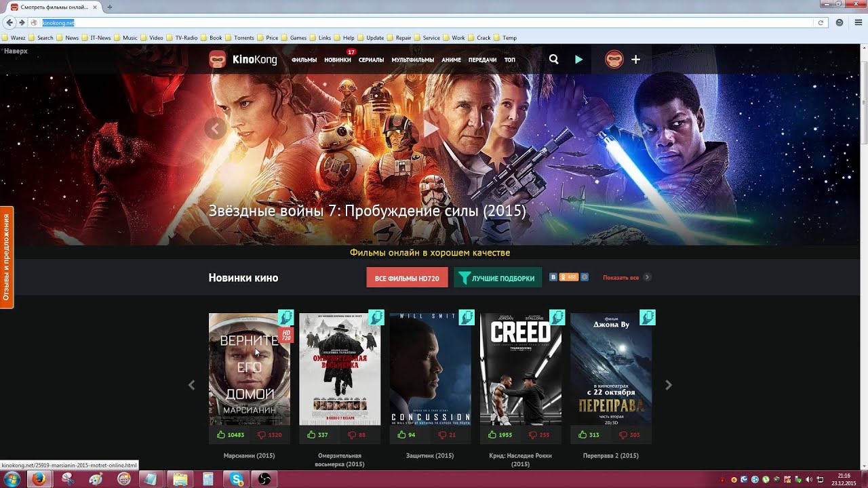The height and width of the screenshot is (488, 868).
Task: Launch Skype from the taskbar
Action: point(237,479)
